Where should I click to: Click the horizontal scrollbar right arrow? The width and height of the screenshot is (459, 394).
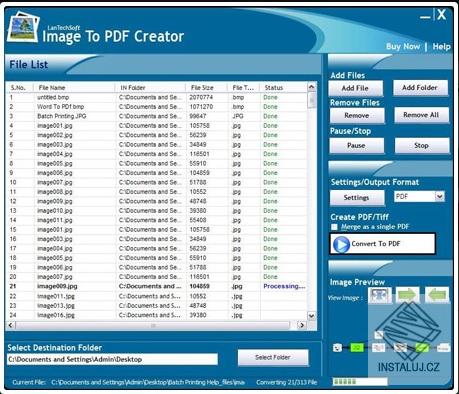[302, 325]
